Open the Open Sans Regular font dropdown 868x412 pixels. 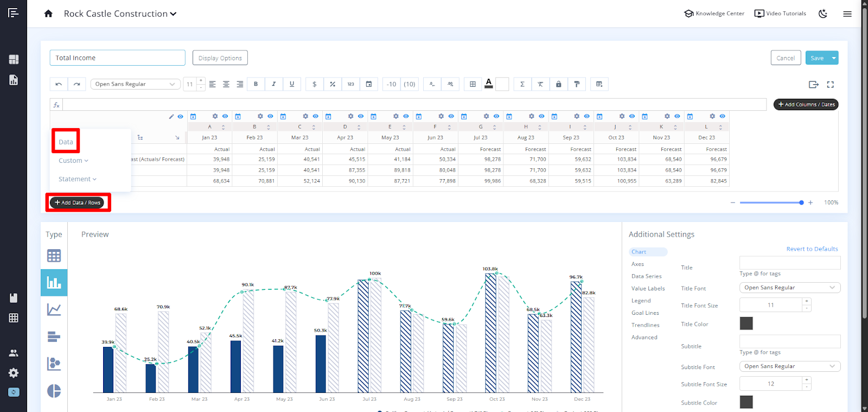pos(135,84)
